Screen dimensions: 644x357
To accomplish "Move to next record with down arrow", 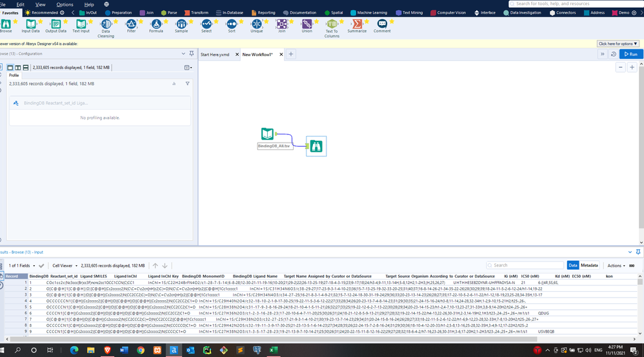I will pos(165,266).
